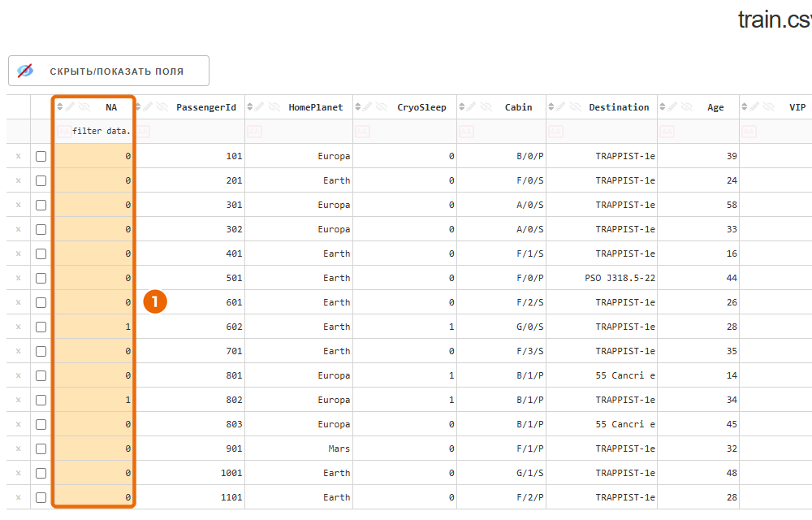This screenshot has width=812, height=520.
Task: Hide the HomePlanet column via crossed-eye icon
Action: point(274,107)
